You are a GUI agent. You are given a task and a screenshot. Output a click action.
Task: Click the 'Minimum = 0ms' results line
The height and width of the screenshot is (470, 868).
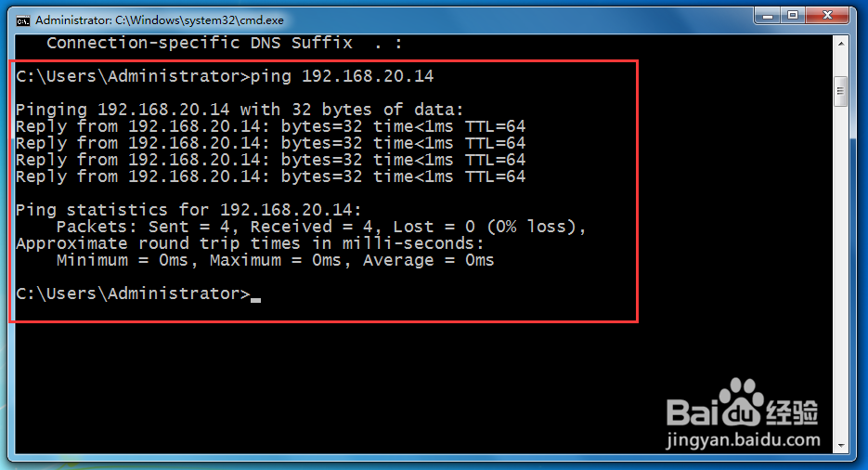pos(275,260)
